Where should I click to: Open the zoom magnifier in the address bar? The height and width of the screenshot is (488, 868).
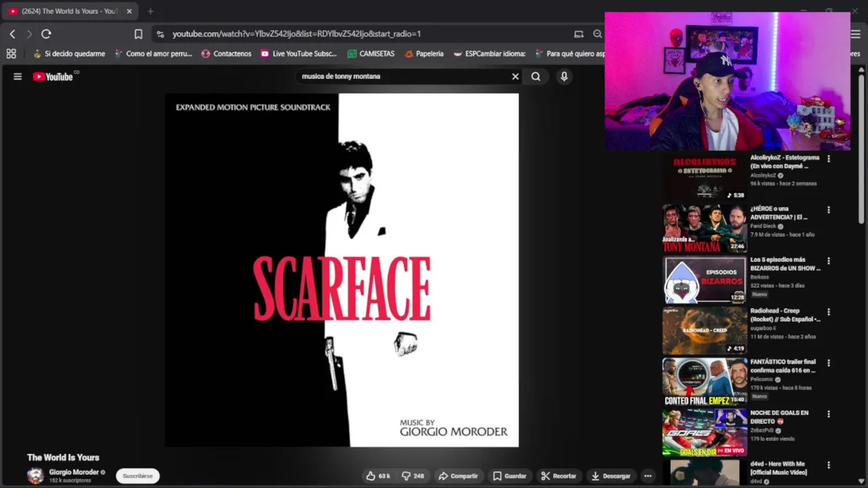597,34
